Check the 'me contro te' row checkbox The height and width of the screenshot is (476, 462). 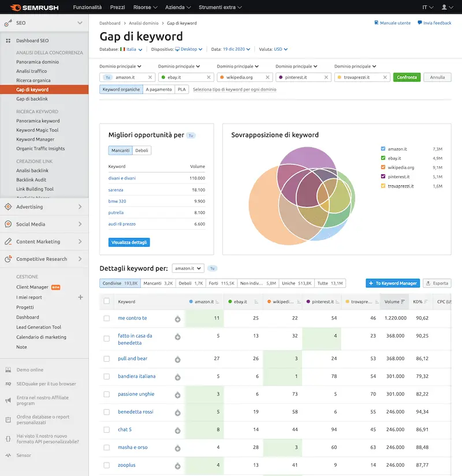tap(107, 318)
